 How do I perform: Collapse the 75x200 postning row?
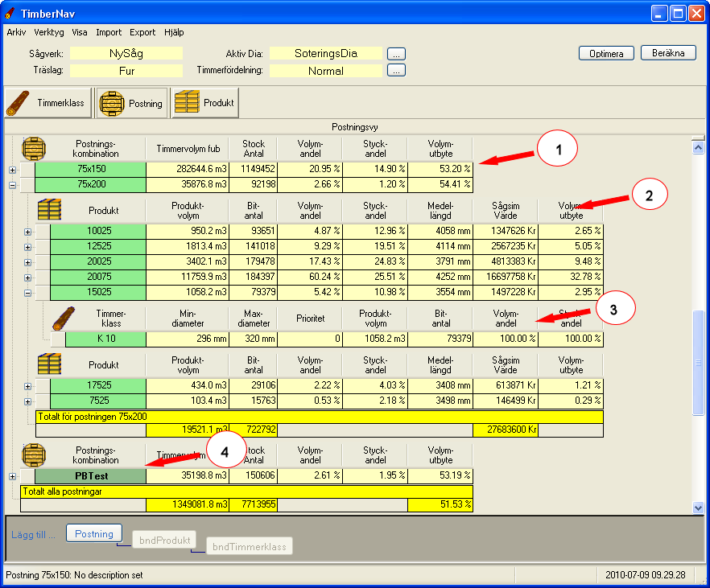[x=12, y=185]
